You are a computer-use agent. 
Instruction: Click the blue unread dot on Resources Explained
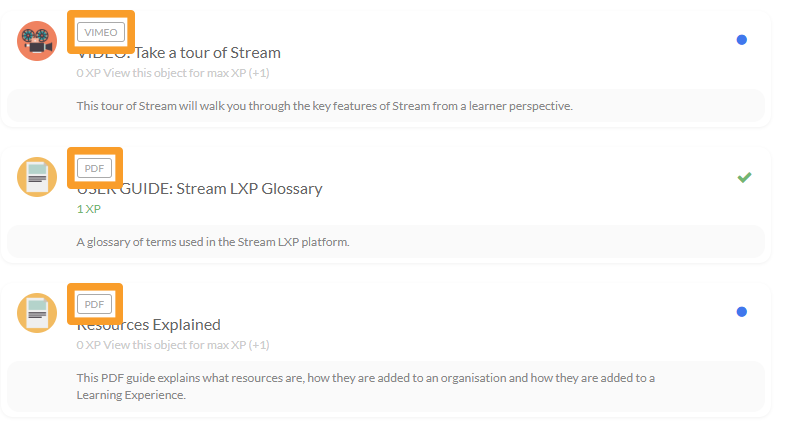coord(741,312)
